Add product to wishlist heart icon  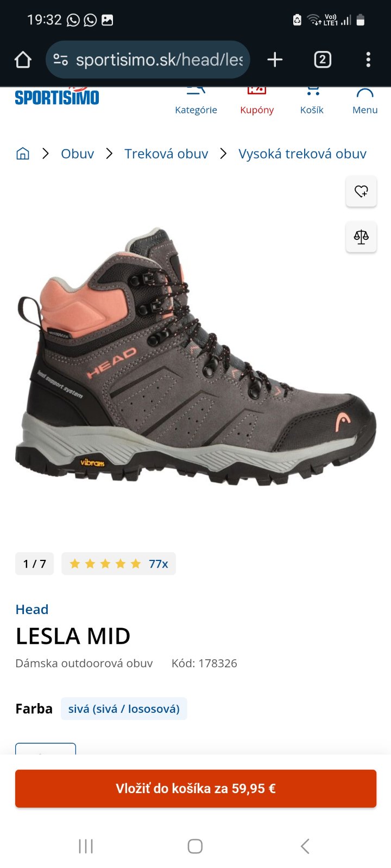(361, 191)
